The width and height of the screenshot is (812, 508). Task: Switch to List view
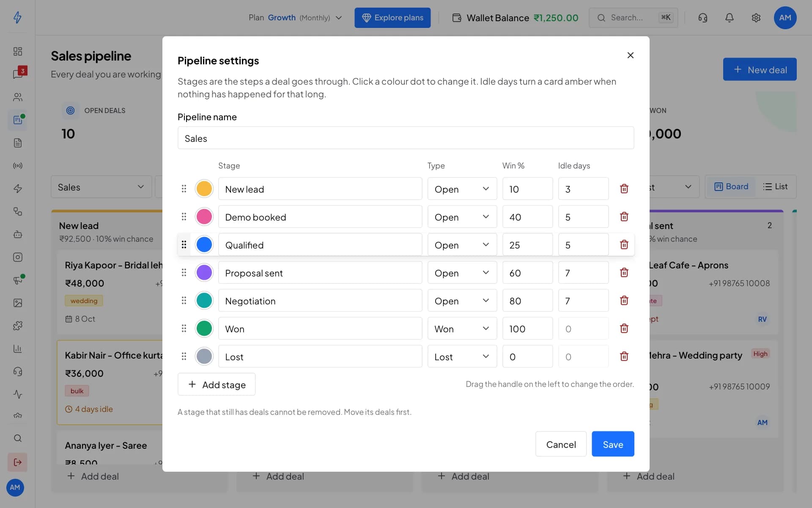pos(775,187)
